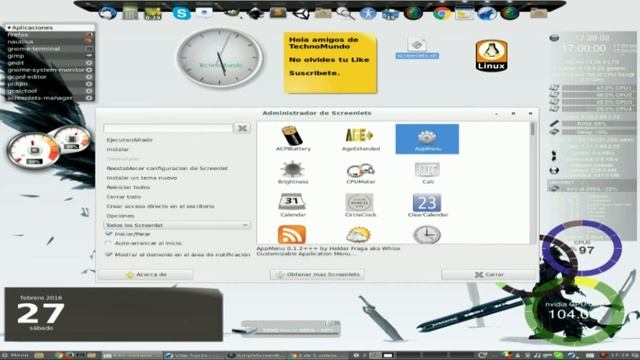Launch firefox from the Aplicaciones list

click(50, 35)
